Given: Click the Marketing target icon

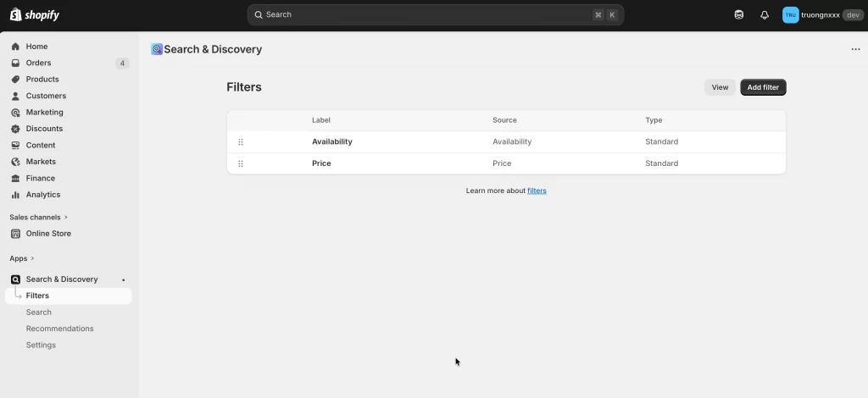Looking at the screenshot, I should [x=15, y=113].
